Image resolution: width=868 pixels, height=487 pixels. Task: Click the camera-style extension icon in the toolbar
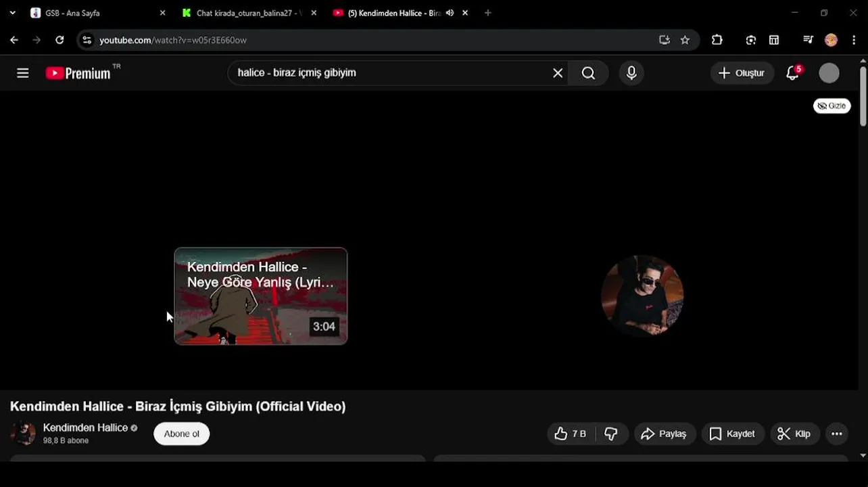(751, 40)
